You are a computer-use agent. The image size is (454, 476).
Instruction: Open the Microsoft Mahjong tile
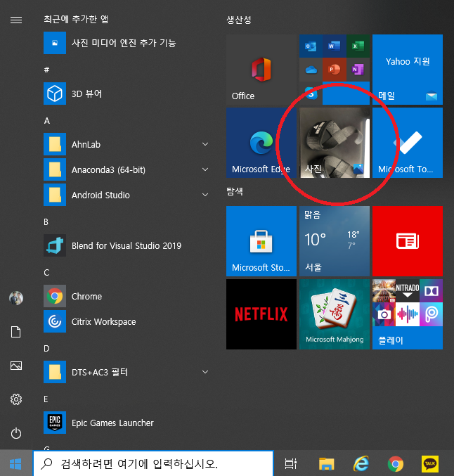pos(335,314)
